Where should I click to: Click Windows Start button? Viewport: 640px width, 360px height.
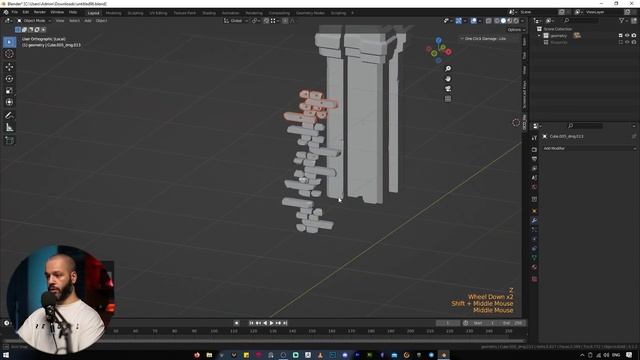(6, 355)
